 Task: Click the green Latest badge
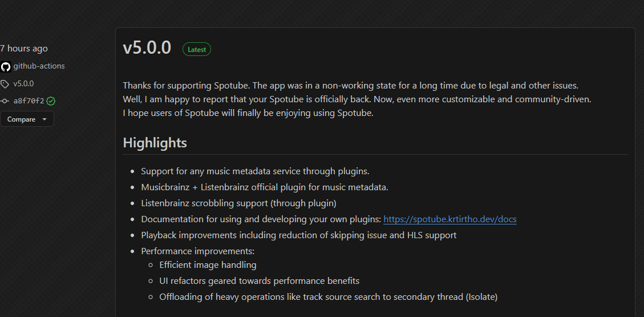tap(197, 49)
